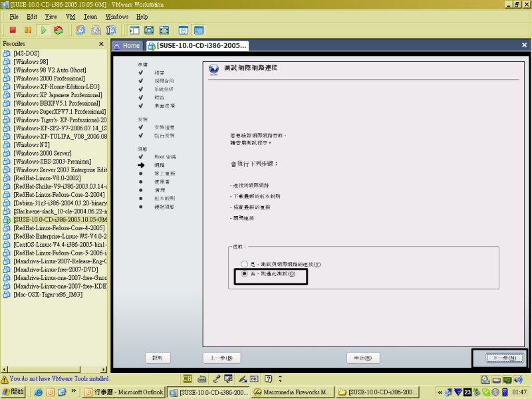Click the installer button ending with (B)
Image resolution: width=532 pixels, height=399 pixels.
tap(221, 358)
